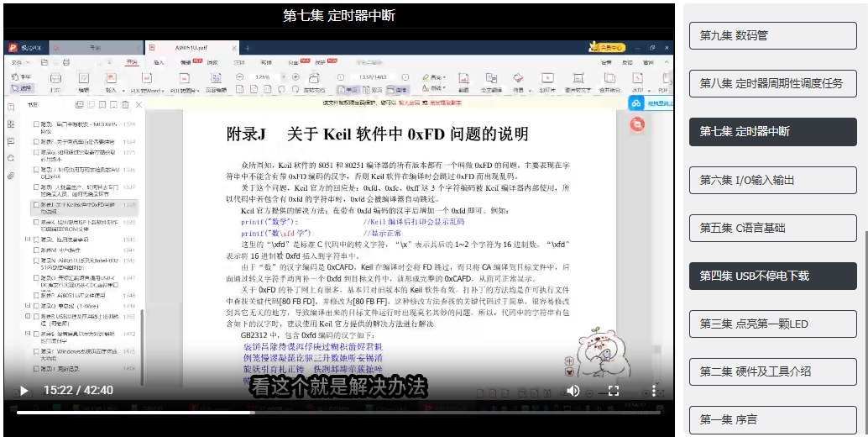The width and height of the screenshot is (868, 437).
Task: Open episode 第二集 硬件及工具介绍
Action: (x=773, y=371)
